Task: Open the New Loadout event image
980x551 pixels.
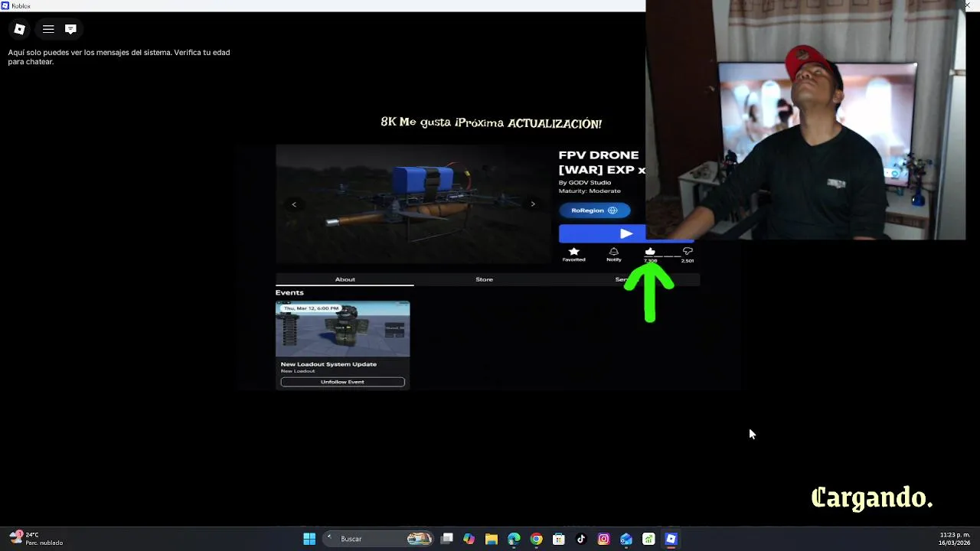Action: pos(342,329)
